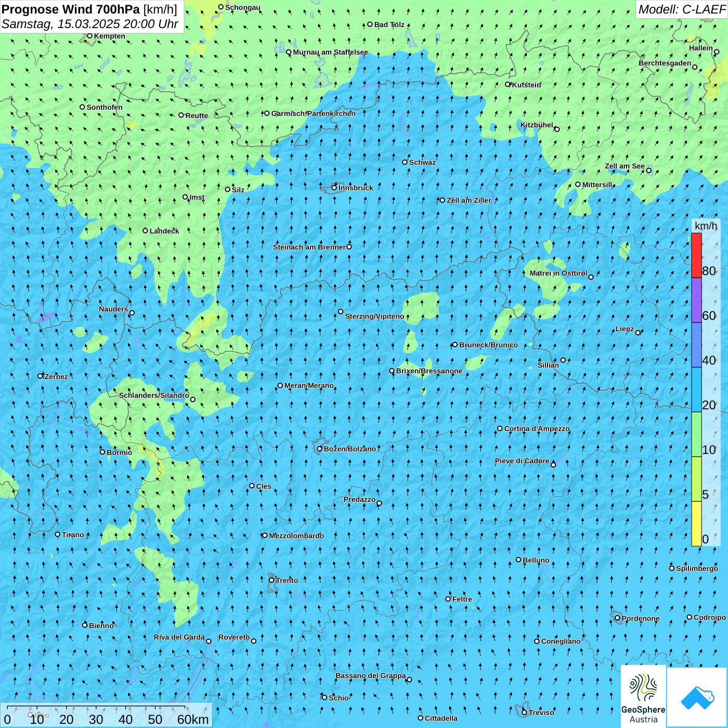
Task: Click the red swatch in the km/h legend
Action: pyautogui.click(x=696, y=255)
